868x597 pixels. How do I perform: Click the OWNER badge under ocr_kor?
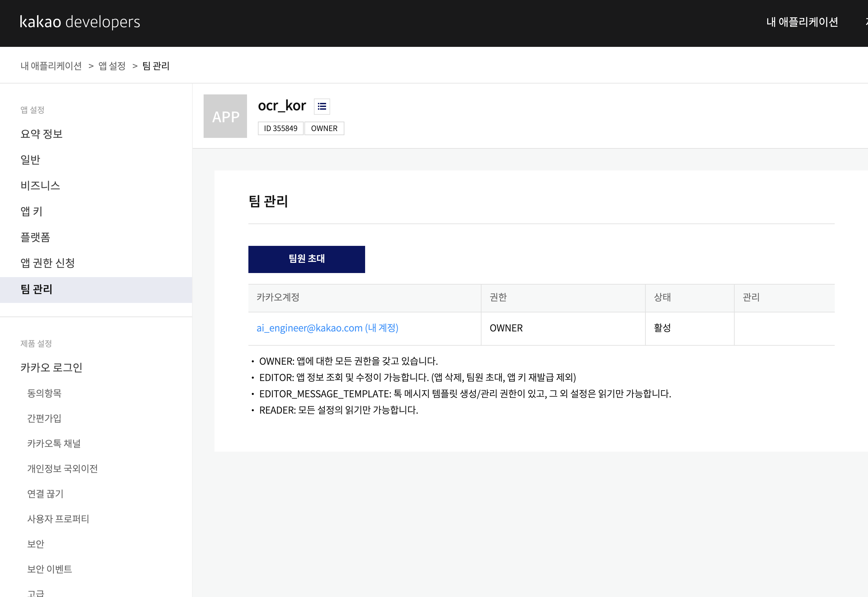(x=324, y=128)
